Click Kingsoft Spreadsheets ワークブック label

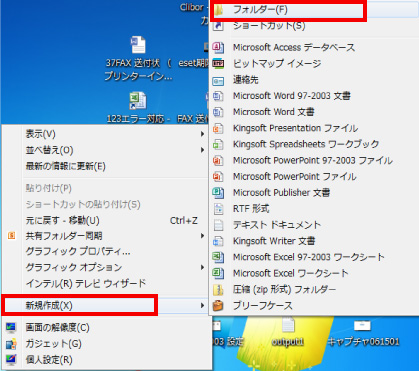pos(306,144)
